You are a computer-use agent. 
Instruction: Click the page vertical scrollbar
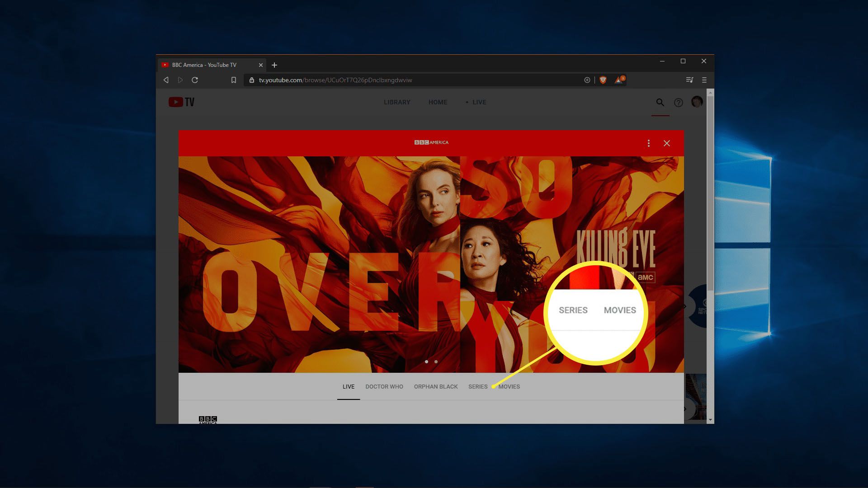click(x=710, y=193)
